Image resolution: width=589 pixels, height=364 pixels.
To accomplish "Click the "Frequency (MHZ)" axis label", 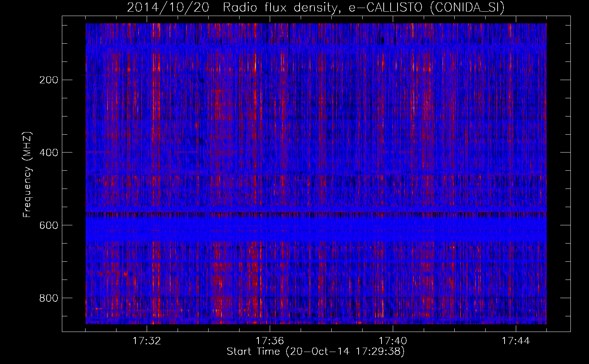I will pos(27,174).
